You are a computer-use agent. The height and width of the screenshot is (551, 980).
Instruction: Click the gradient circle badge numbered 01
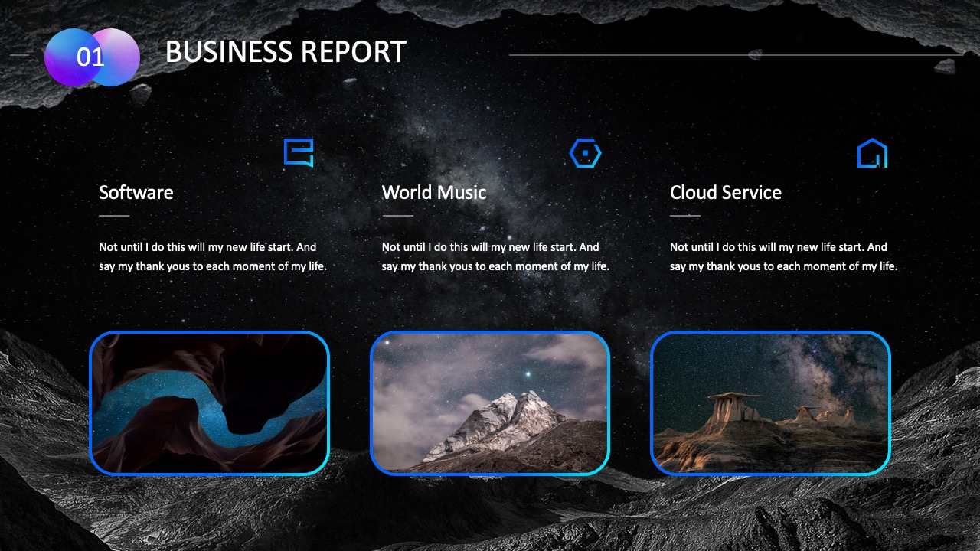click(x=92, y=57)
